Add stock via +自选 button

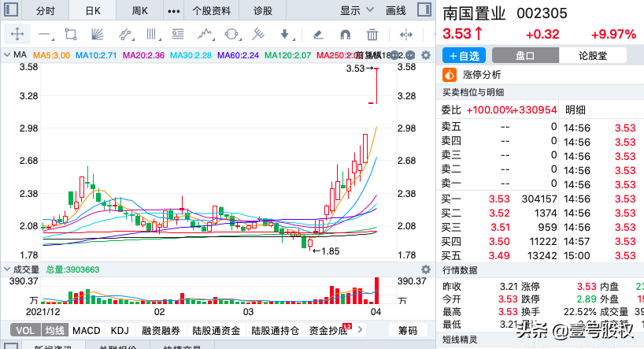464,55
